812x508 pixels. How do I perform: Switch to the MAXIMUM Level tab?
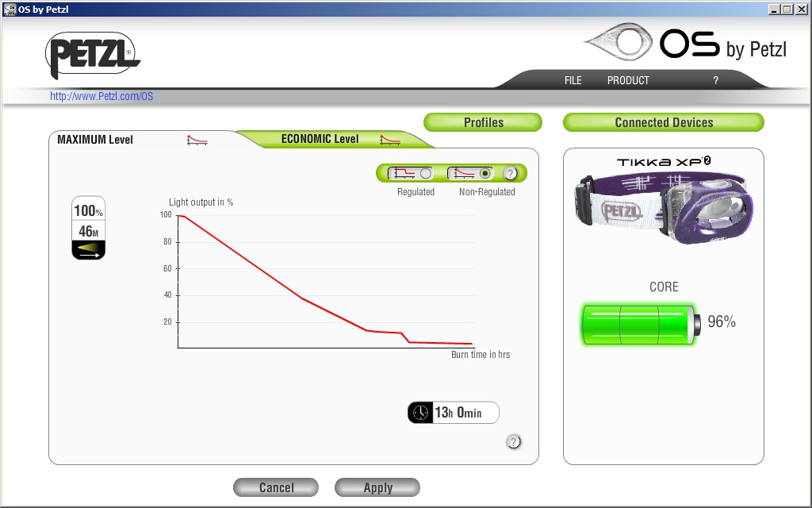coord(95,140)
